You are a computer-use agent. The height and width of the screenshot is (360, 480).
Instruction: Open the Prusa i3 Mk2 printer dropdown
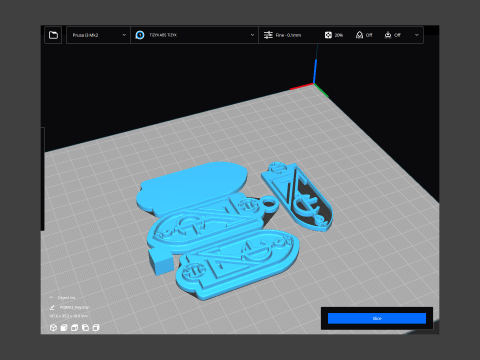98,35
